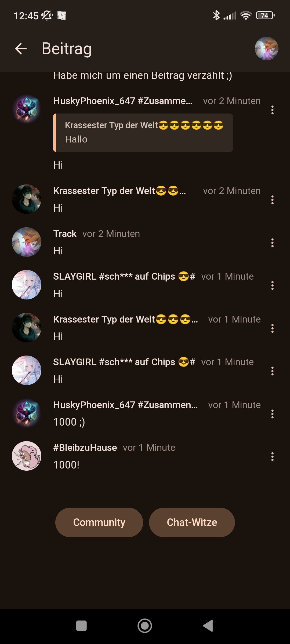The image size is (290, 644).
Task: Open three-dot menu on the #BleibzuHause comment
Action: coord(272,457)
